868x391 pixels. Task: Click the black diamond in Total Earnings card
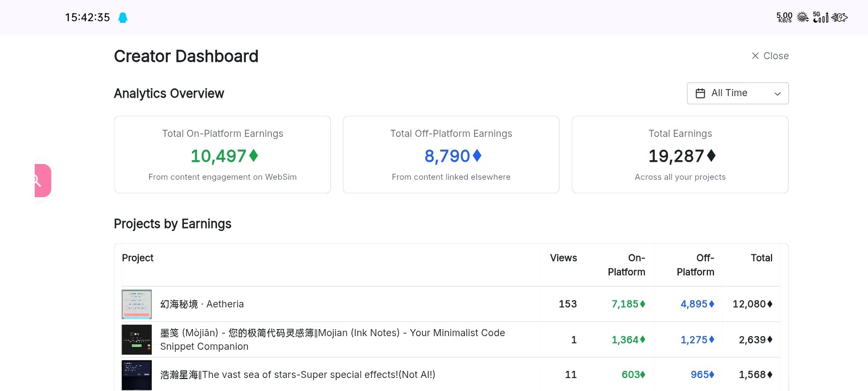[x=711, y=156]
